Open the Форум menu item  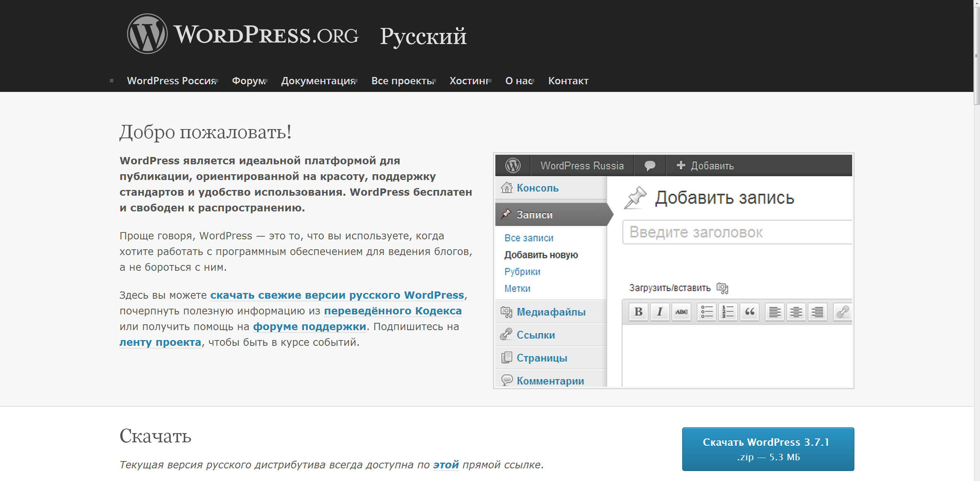[x=249, y=81]
